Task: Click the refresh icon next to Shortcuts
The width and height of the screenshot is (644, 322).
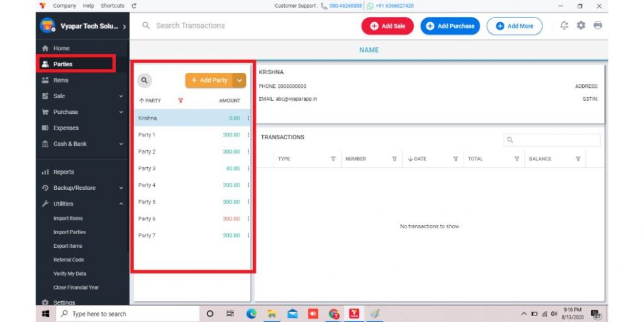Action: pyautogui.click(x=134, y=6)
